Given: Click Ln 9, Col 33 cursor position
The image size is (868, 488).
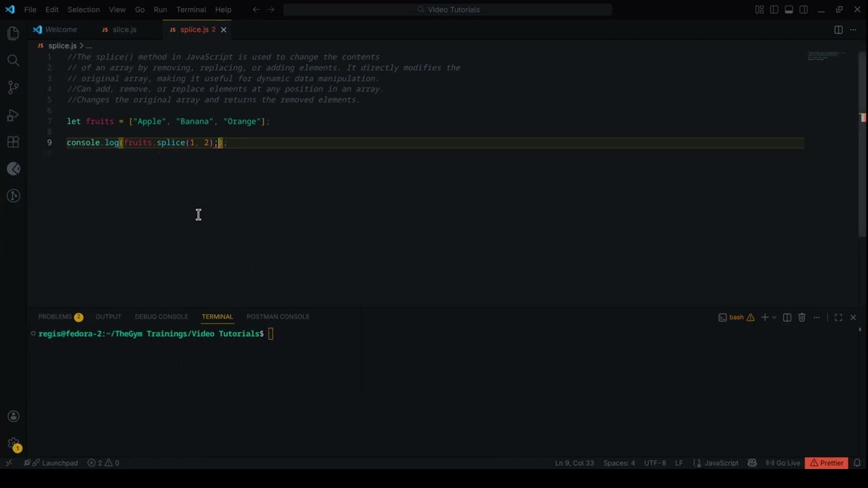Looking at the screenshot, I should tap(574, 463).
